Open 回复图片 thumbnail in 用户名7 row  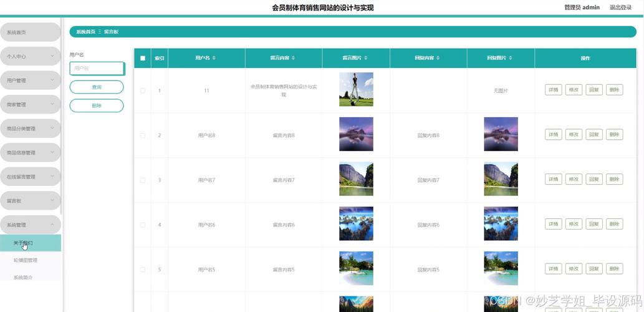tap(501, 179)
